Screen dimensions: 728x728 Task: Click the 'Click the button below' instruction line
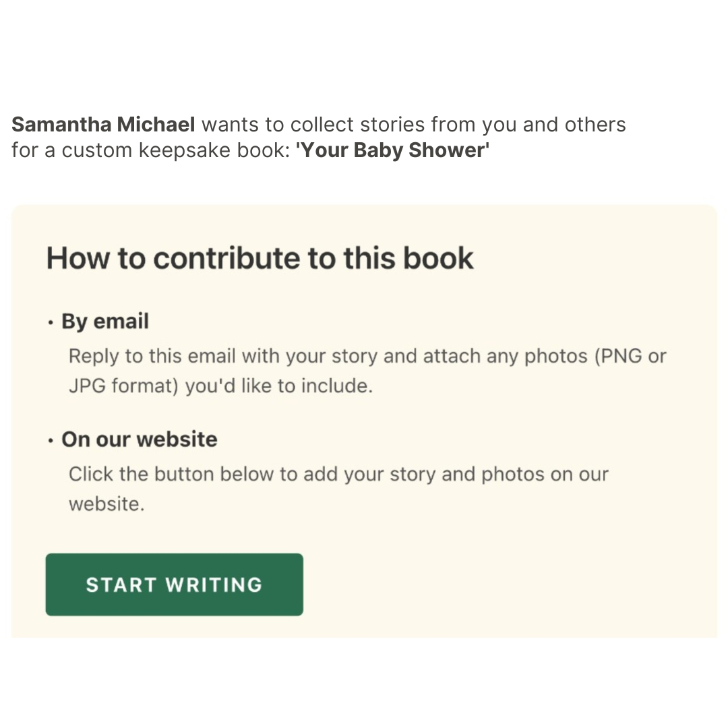[338, 474]
